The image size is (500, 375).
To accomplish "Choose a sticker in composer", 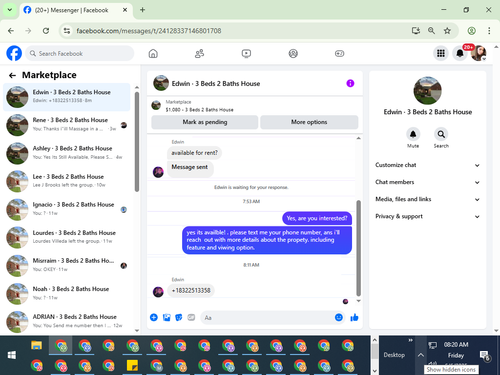I will click(179, 317).
